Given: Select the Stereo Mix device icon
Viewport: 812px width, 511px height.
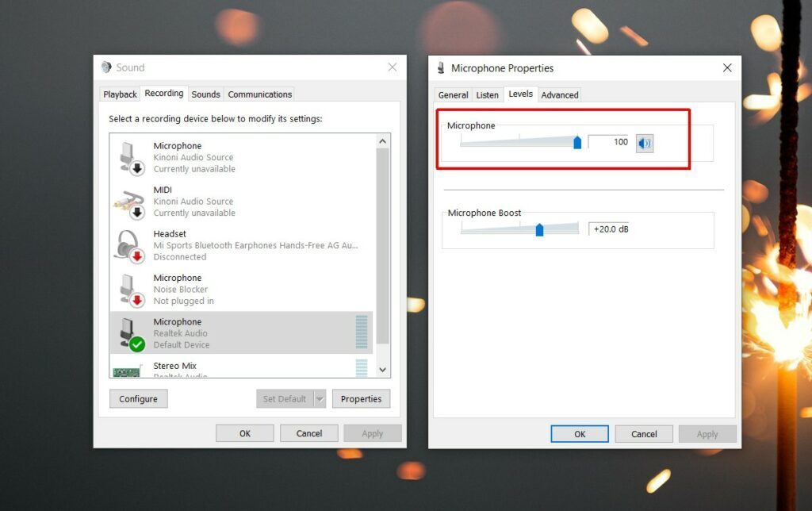Looking at the screenshot, I should [128, 370].
